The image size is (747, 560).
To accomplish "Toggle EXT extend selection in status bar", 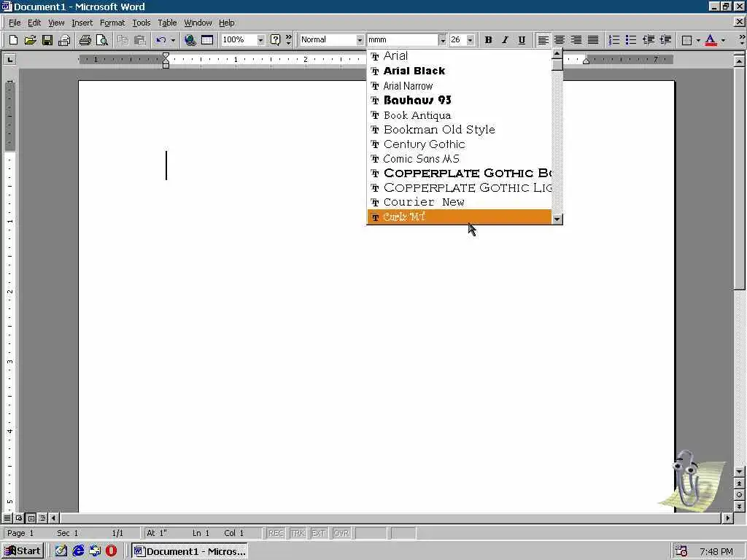I will 318,533.
